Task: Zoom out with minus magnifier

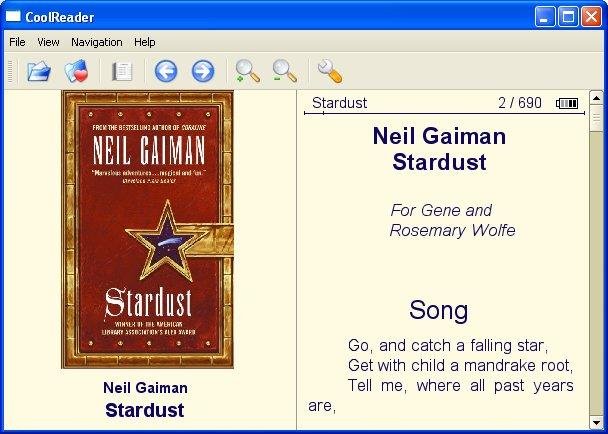Action: pos(285,71)
